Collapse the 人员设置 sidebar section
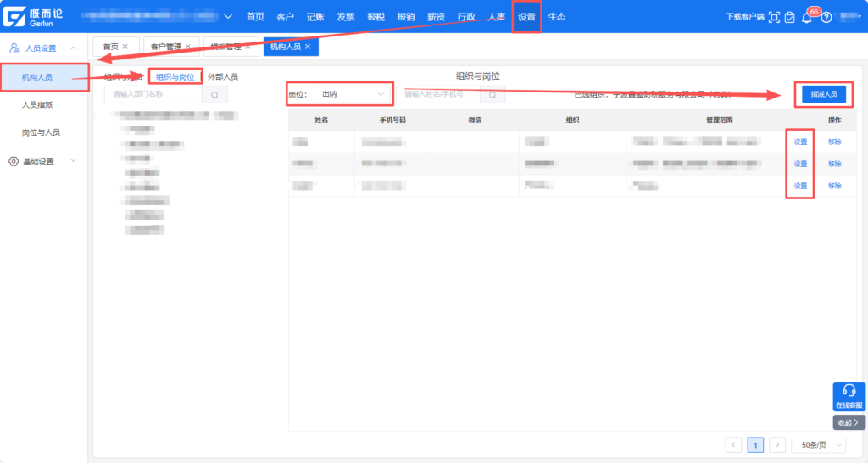 (74, 48)
